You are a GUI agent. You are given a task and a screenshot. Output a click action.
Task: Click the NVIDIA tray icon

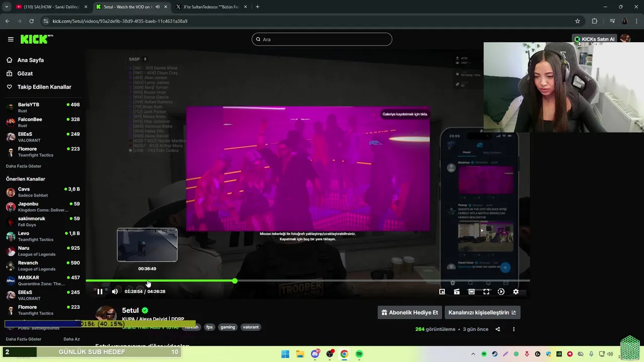coord(559,354)
